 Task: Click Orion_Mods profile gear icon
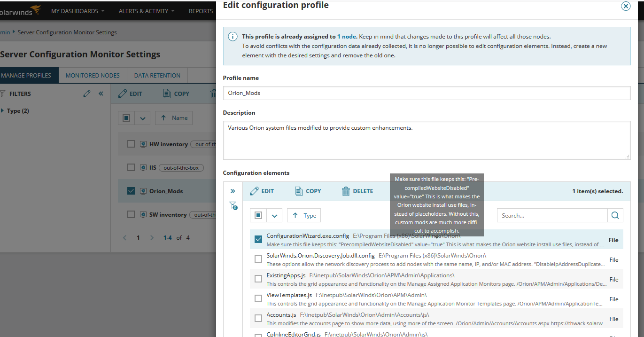[144, 191]
